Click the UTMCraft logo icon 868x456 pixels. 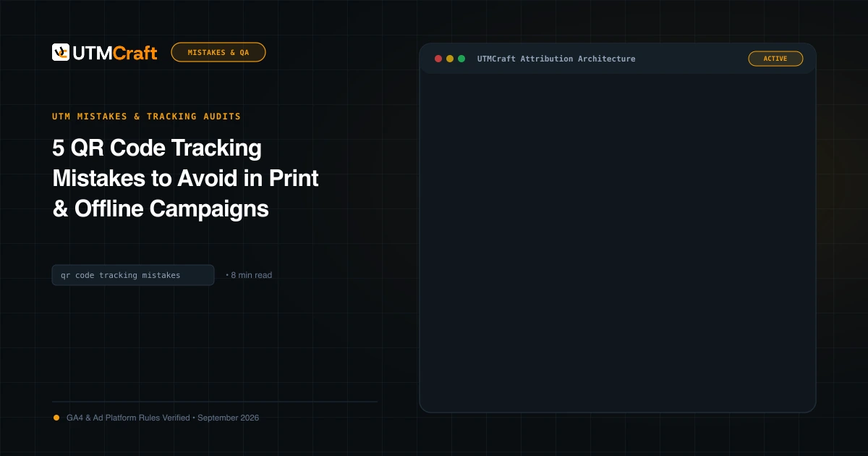[x=61, y=52]
